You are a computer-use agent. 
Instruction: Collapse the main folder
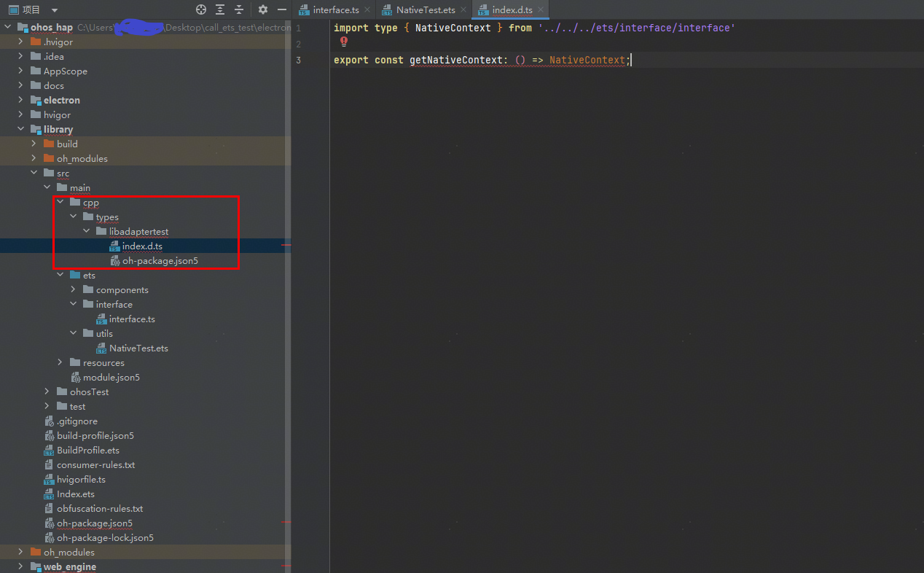point(47,188)
